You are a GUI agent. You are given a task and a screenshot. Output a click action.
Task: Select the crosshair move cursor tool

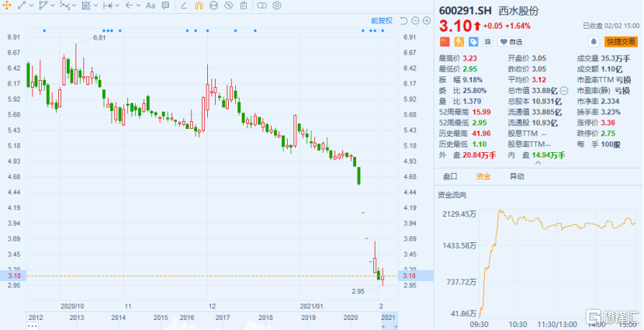click(x=7, y=5)
